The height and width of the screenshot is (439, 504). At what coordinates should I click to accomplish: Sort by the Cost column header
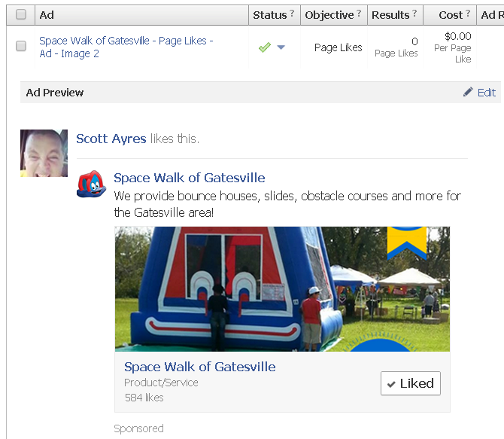(x=450, y=15)
